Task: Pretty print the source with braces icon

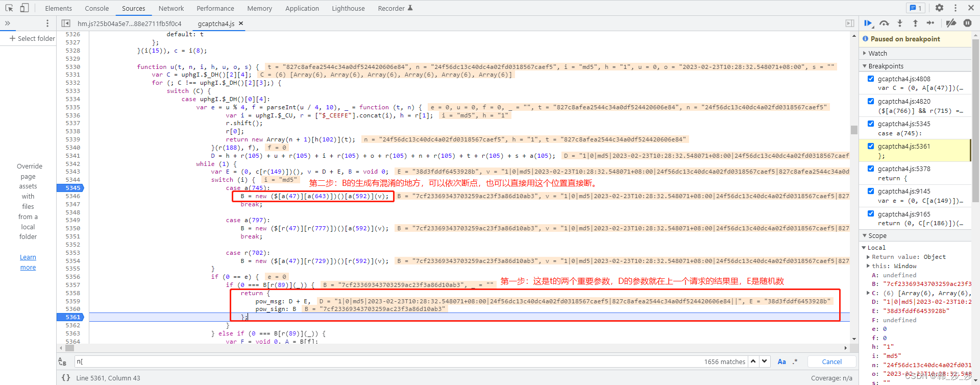Action: click(66, 378)
